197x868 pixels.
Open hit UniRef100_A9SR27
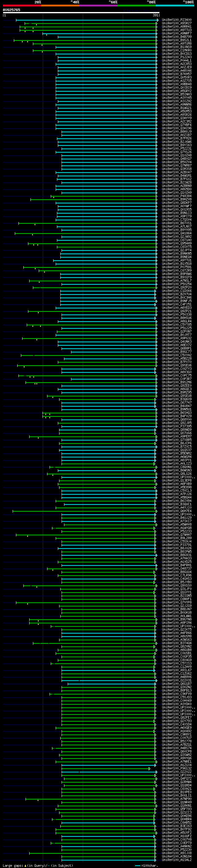click(x=176, y=24)
